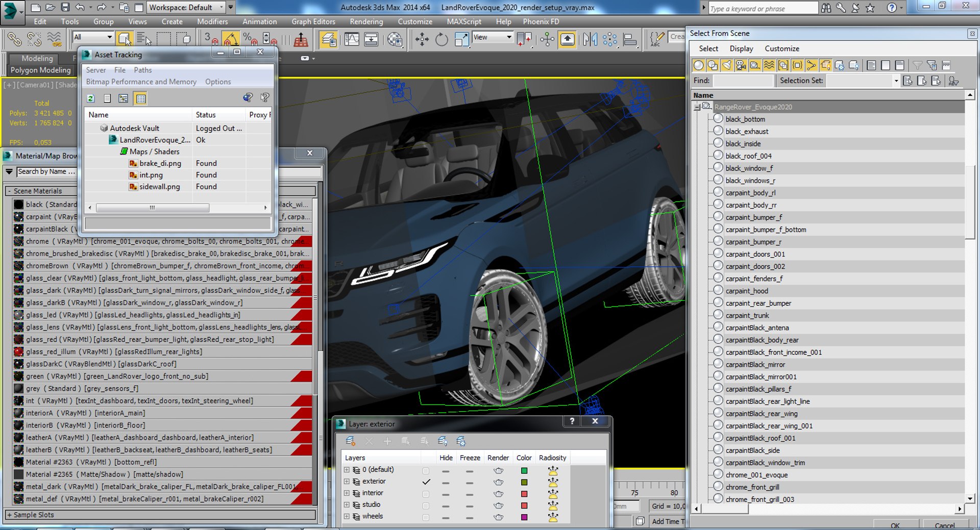Click Find input field in Select From Scene
Image resolution: width=980 pixels, height=530 pixels.
(743, 81)
